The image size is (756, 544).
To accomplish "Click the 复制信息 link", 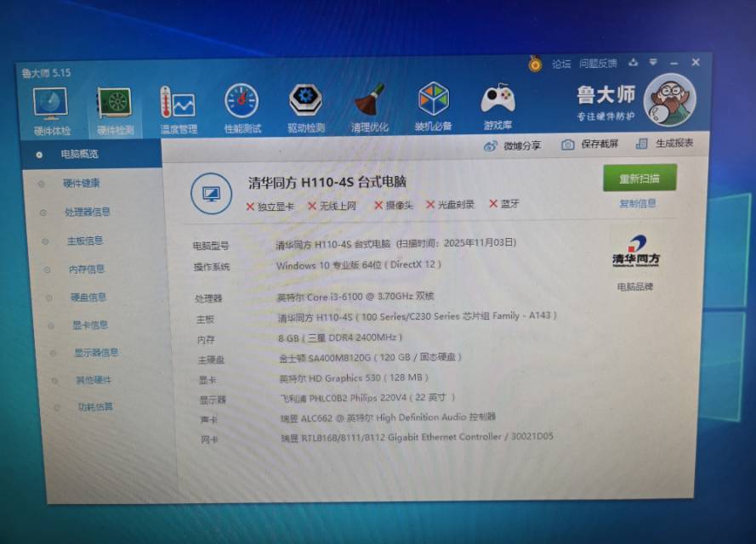I will 638,203.
